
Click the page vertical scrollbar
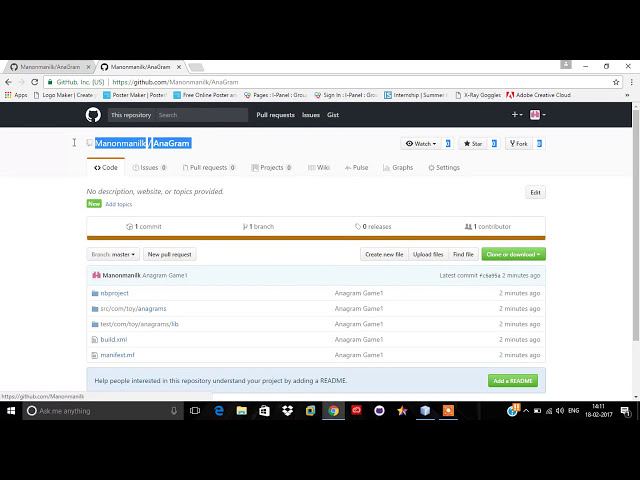(x=636, y=224)
